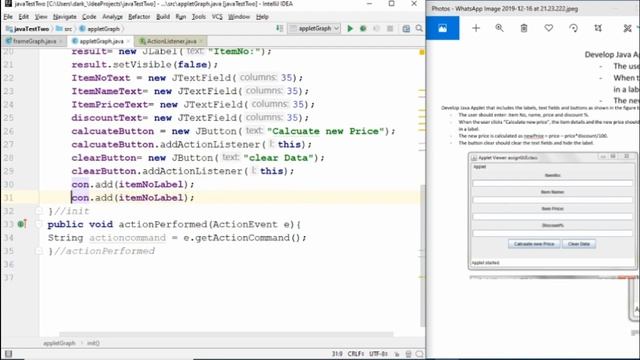Screen dimensions: 640x360
Task: Open the Run menu
Action: [180, 17]
